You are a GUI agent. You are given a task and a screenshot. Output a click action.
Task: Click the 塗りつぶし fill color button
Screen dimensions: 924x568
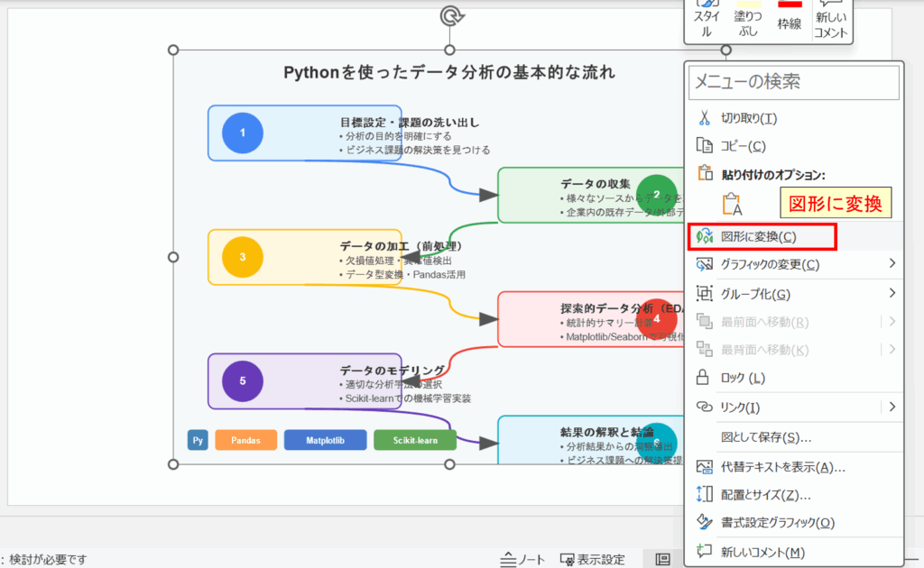click(748, 20)
